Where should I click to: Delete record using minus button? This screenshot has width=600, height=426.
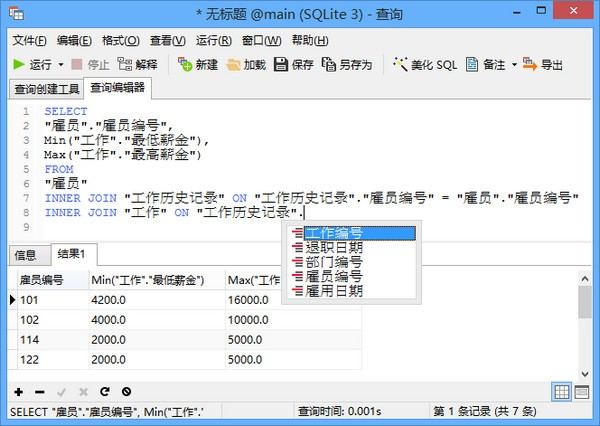[x=39, y=390]
